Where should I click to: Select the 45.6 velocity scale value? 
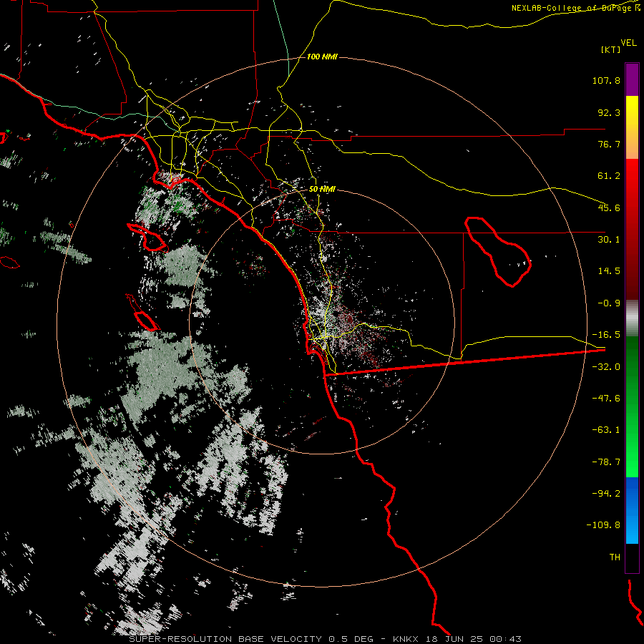tap(609, 208)
